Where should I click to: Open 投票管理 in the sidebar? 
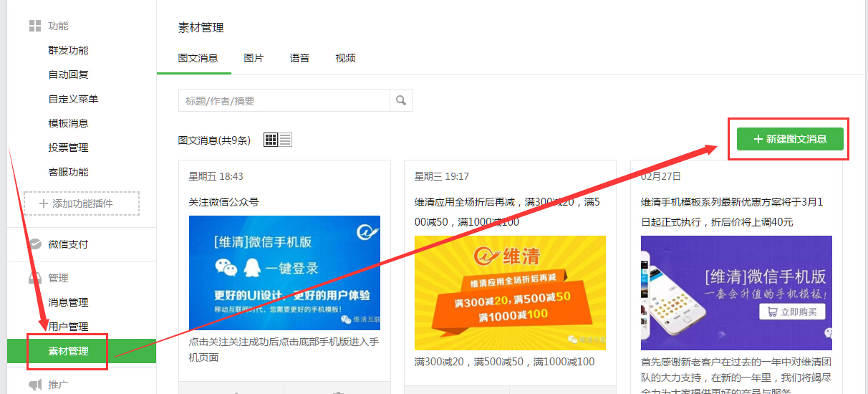69,148
